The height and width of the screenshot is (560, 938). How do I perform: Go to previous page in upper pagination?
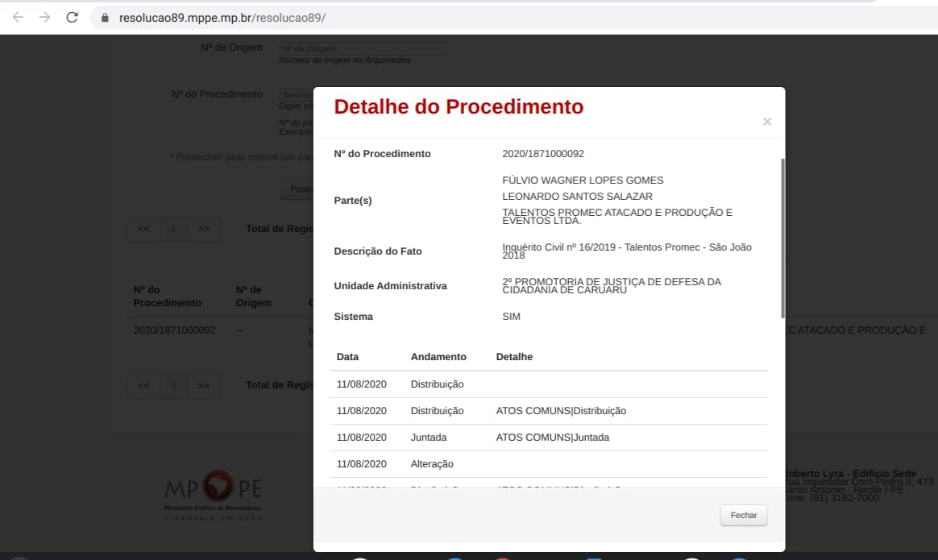click(143, 229)
